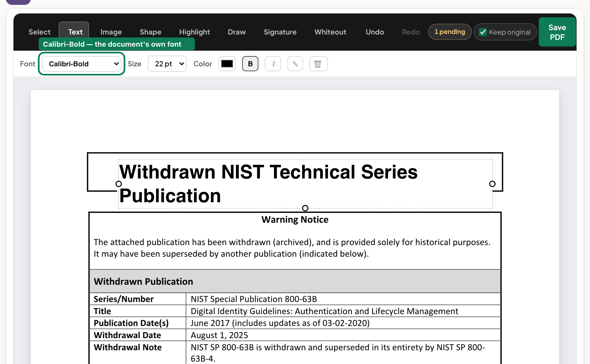Click the pencil edit icon

click(x=295, y=64)
